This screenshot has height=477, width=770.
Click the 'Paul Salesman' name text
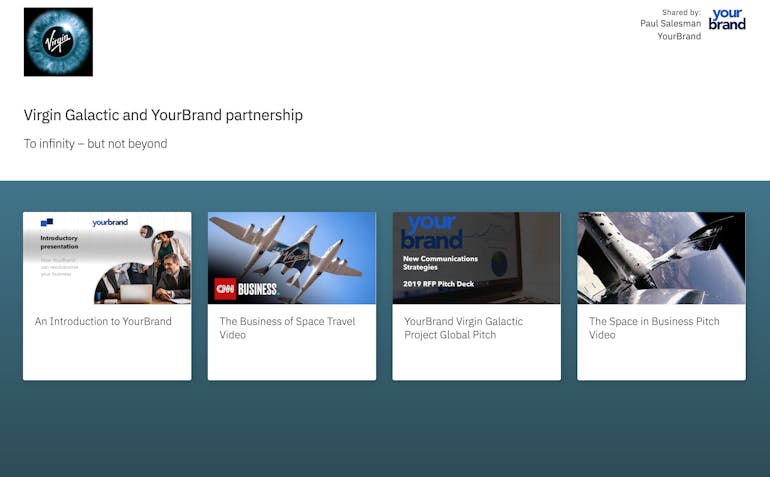coord(670,24)
